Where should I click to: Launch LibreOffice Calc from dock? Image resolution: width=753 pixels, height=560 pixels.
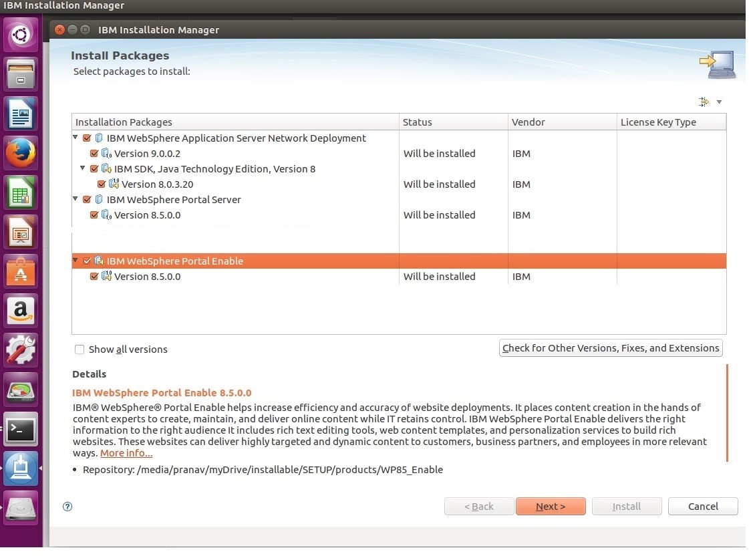[21, 192]
